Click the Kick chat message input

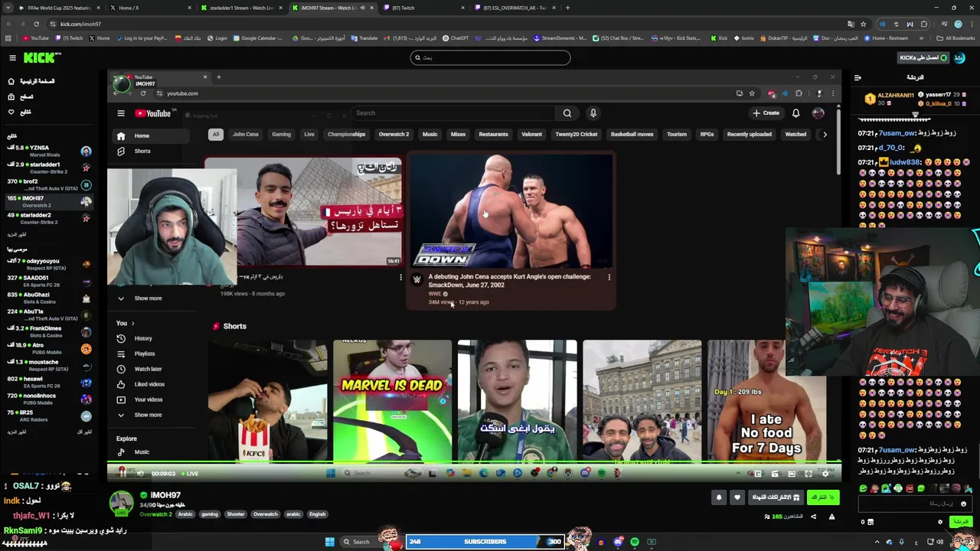pyautogui.click(x=914, y=504)
